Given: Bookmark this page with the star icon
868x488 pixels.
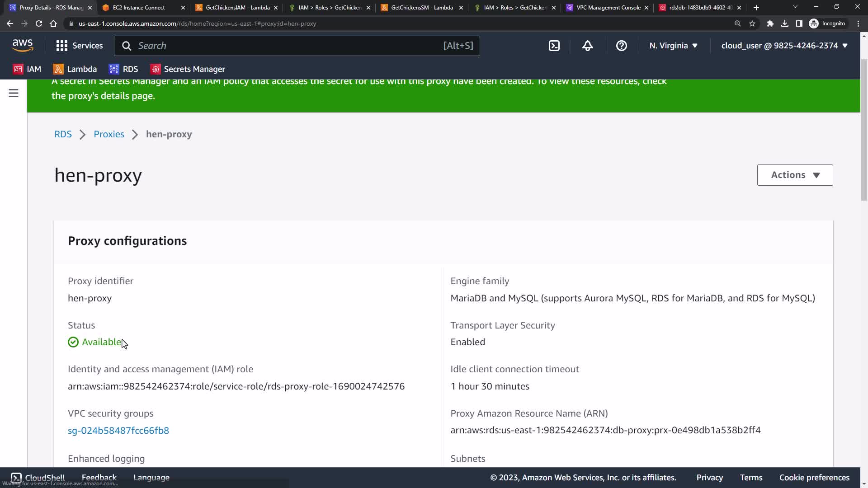Looking at the screenshot, I should 752,23.
